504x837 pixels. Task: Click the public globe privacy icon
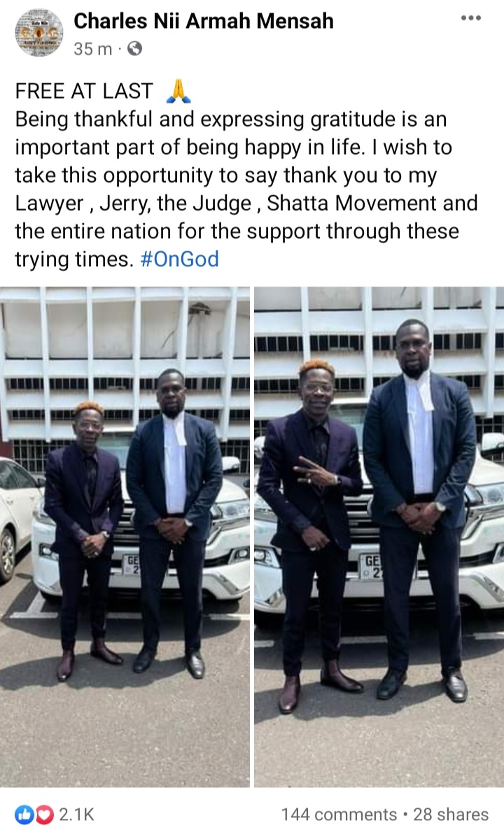[x=135, y=49]
